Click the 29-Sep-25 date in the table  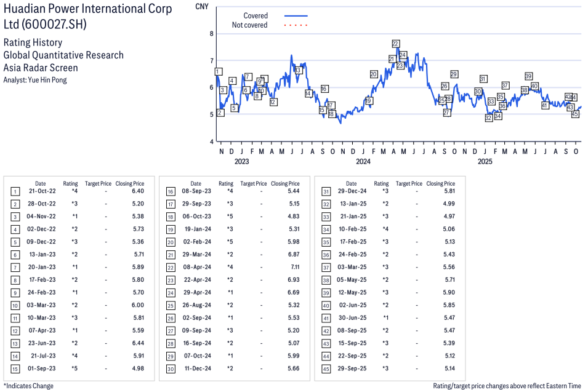352,368
